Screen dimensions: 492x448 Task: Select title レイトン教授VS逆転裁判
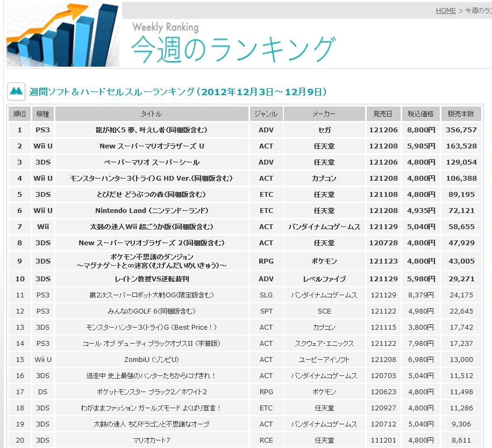[x=152, y=279]
